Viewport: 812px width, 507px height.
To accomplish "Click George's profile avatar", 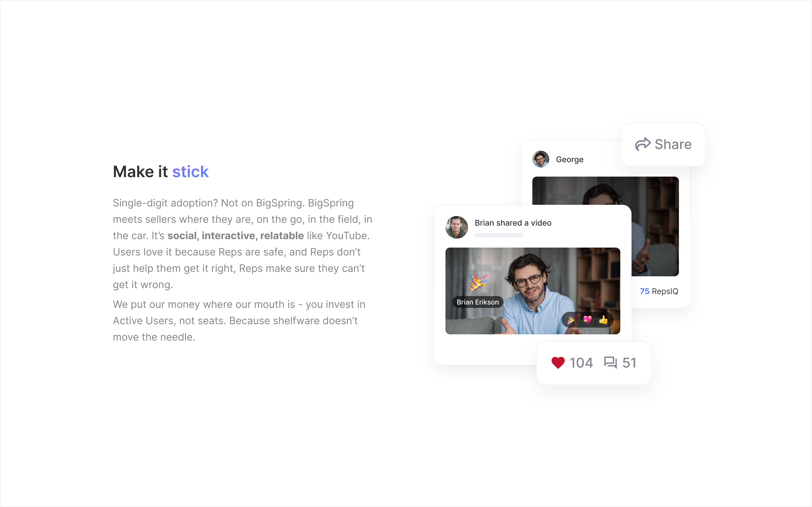I will (x=540, y=159).
